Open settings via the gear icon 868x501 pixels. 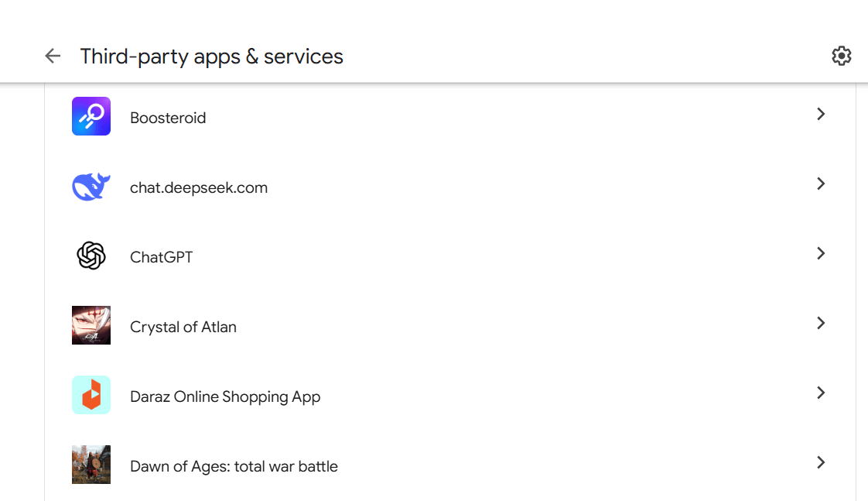click(841, 56)
